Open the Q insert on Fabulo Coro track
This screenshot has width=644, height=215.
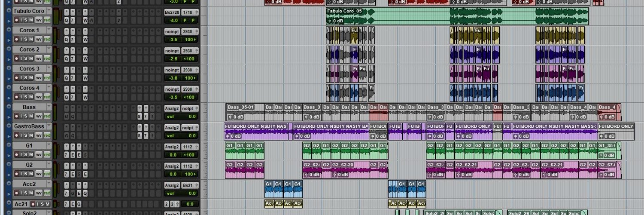coord(67,20)
